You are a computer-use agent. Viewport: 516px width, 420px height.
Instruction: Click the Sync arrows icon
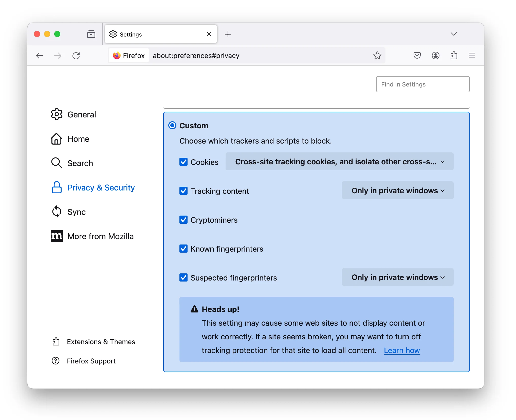(57, 212)
